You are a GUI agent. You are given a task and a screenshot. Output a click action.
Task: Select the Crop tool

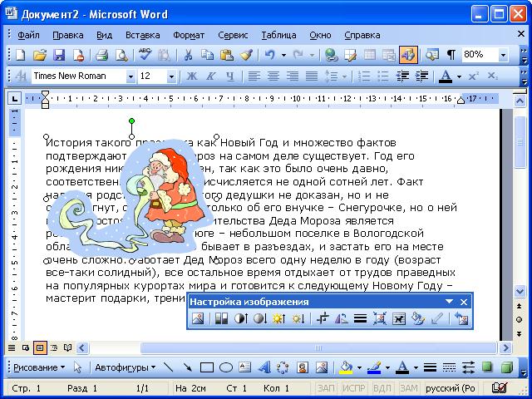323,318
